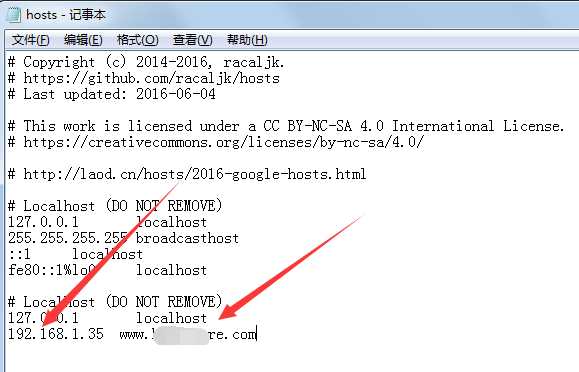
Task: Click the hosts - 记事本 window title
Action: [66, 15]
